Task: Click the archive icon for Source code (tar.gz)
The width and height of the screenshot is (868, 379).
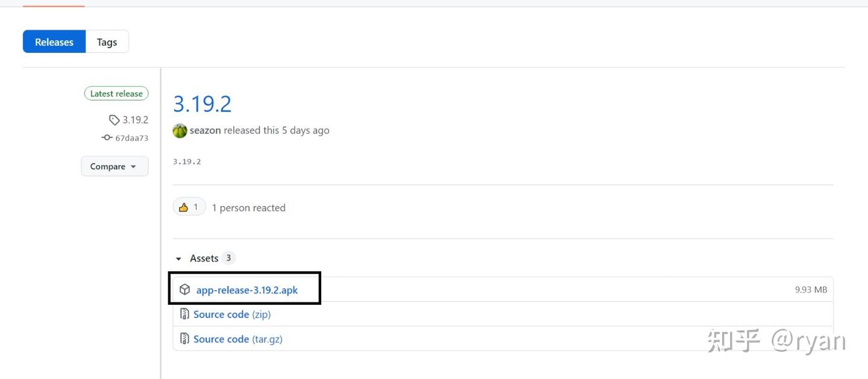Action: coord(184,339)
